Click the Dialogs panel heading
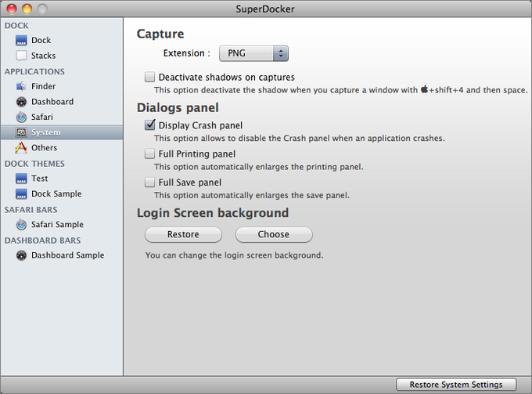 (x=178, y=107)
